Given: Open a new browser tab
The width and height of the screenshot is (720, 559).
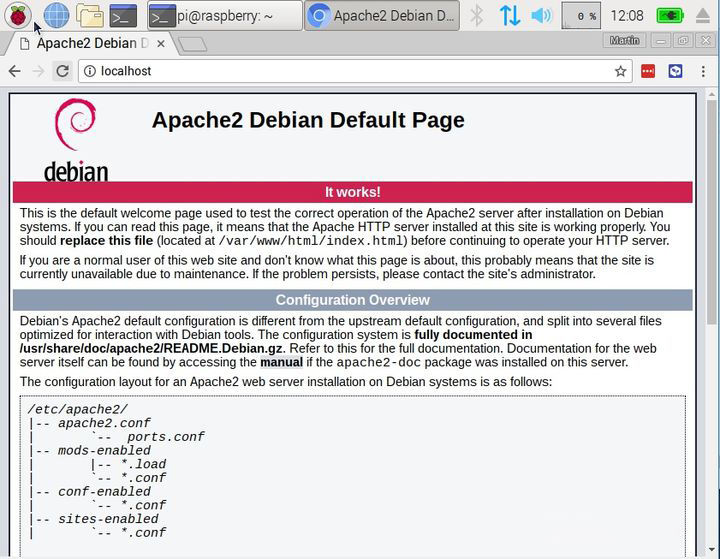Looking at the screenshot, I should (x=192, y=45).
